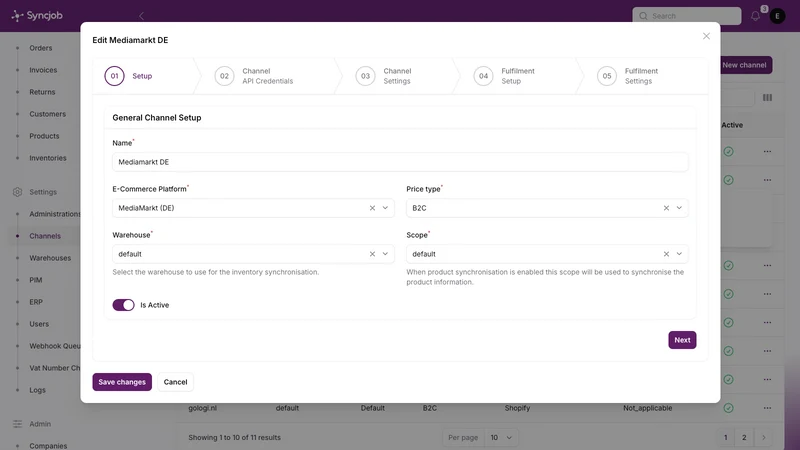
Task: Click the Cancel button
Action: click(x=176, y=382)
